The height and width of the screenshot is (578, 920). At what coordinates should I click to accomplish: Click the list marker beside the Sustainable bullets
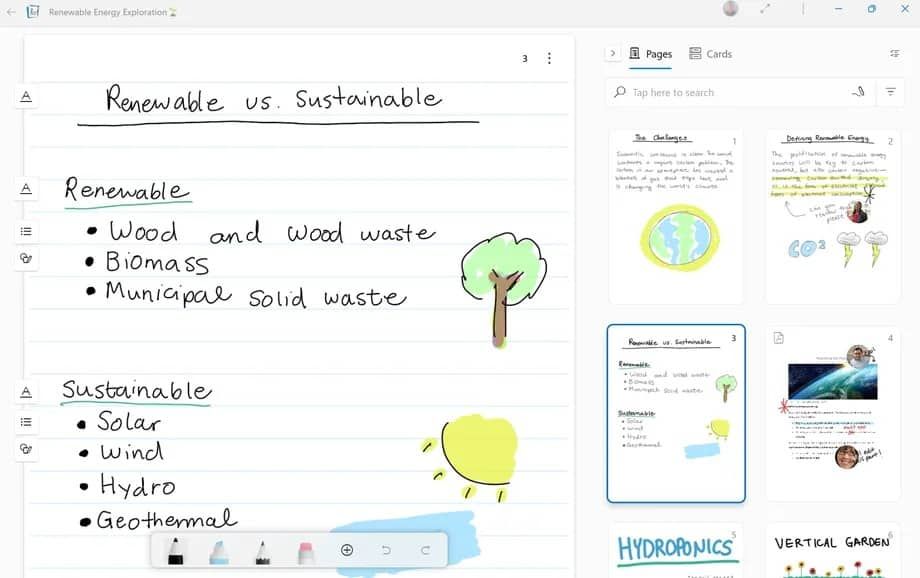(x=26, y=422)
